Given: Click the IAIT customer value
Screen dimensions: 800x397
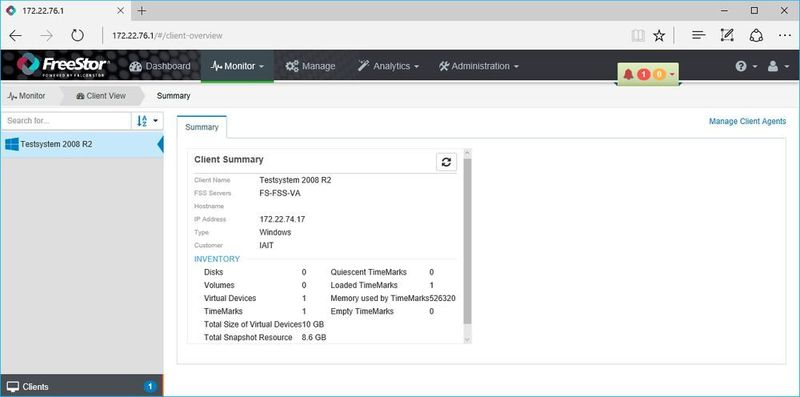Looking at the screenshot, I should click(266, 245).
